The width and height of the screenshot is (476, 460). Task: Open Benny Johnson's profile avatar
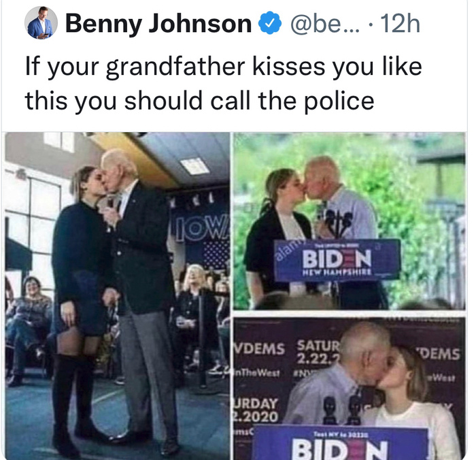(41, 22)
